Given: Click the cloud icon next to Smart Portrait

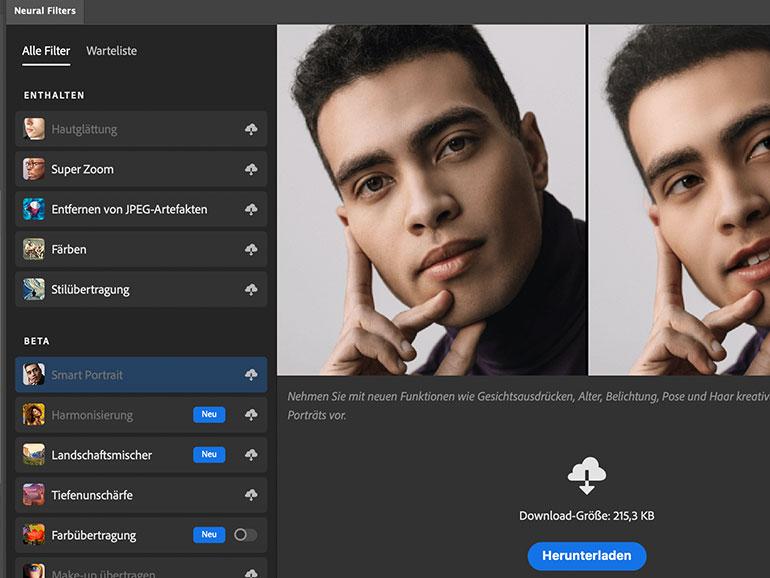Looking at the screenshot, I should [251, 375].
